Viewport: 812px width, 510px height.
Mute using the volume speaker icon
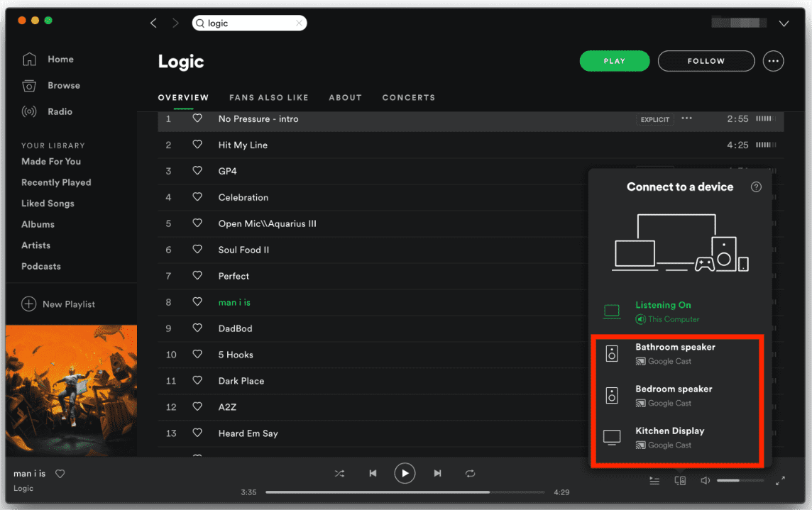click(705, 481)
